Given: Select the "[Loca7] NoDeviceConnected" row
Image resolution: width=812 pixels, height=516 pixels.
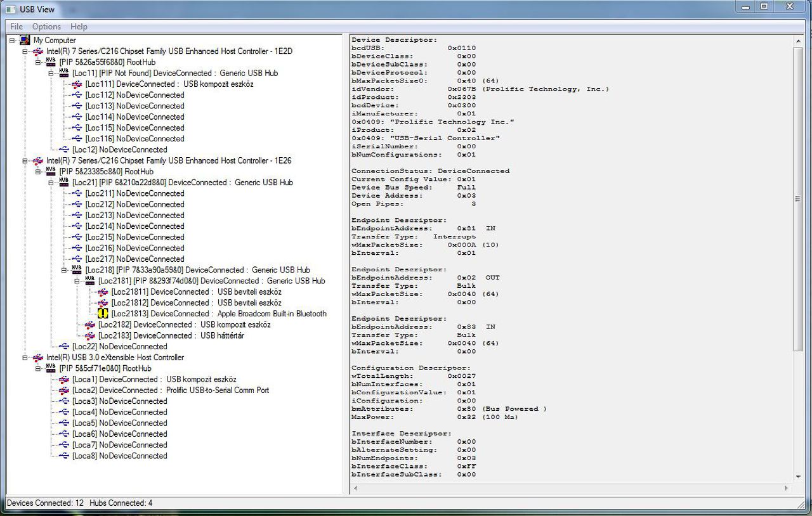Looking at the screenshot, I should [x=120, y=445].
